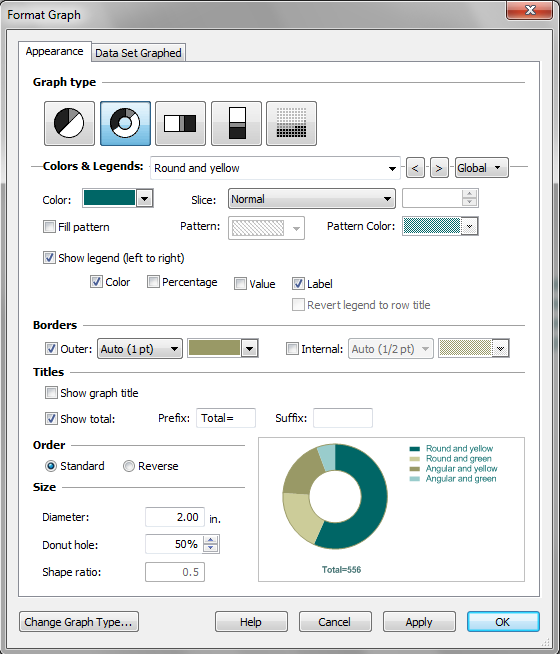Select the pie chart graph type
560x654 pixels.
click(69, 123)
